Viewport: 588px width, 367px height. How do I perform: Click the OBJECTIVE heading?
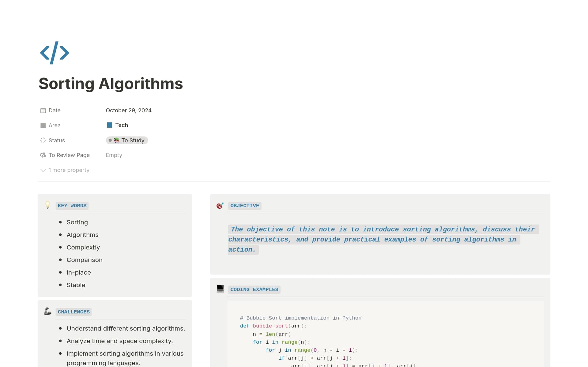click(x=245, y=206)
